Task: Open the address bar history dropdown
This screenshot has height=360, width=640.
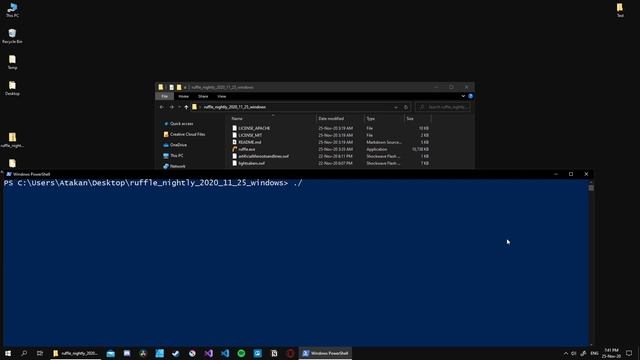Action: click(x=396, y=107)
